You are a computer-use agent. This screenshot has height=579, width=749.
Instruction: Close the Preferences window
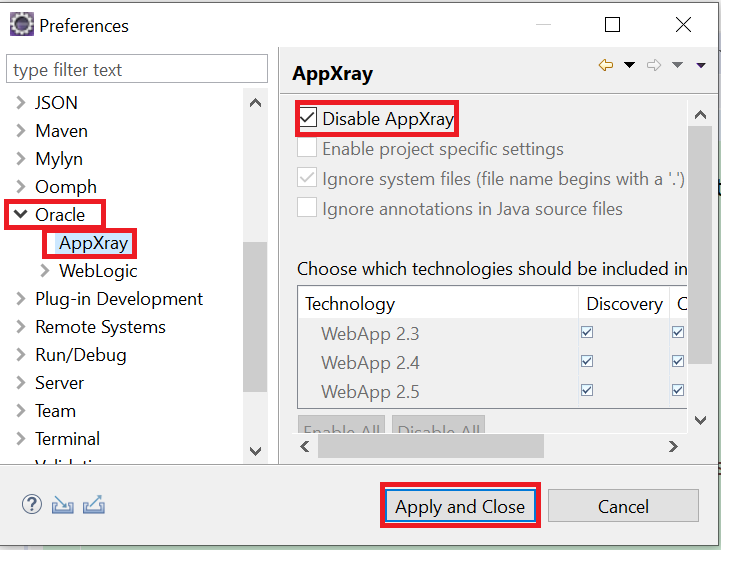[684, 24]
